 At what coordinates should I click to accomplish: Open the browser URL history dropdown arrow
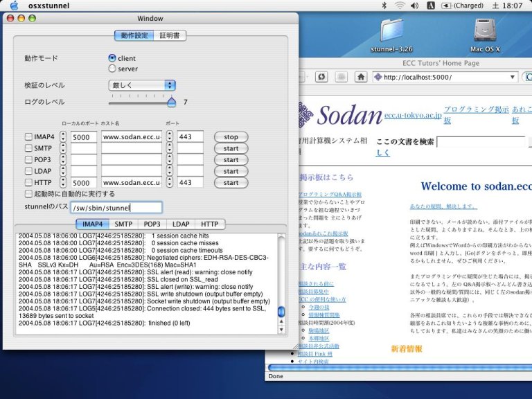(x=513, y=77)
